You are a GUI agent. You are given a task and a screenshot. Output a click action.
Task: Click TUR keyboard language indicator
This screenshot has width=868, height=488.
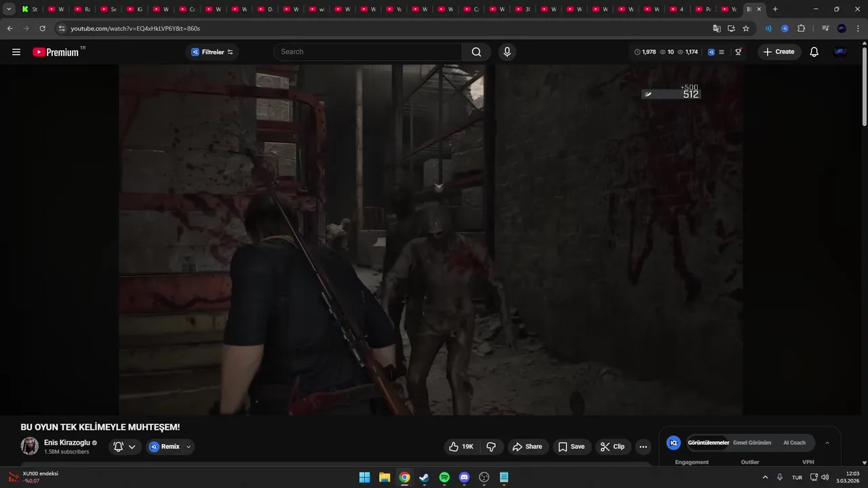click(797, 477)
